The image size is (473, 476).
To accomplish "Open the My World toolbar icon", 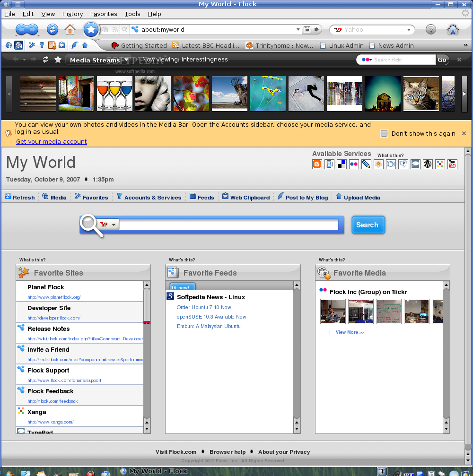I will pos(9,45).
